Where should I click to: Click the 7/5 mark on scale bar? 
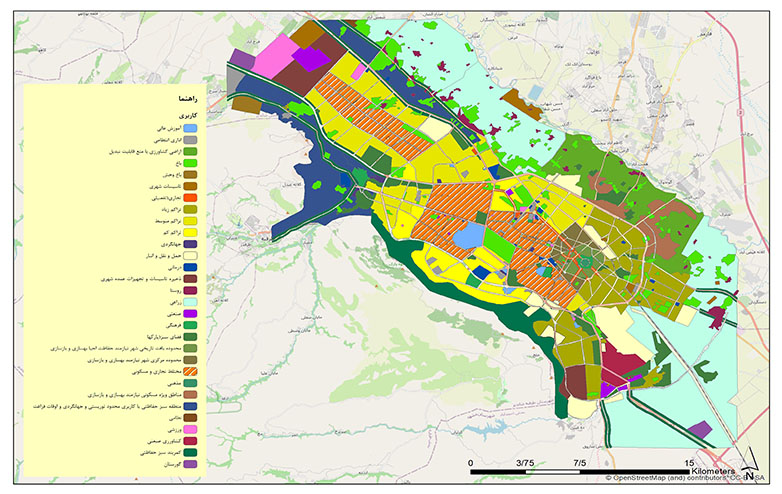pyautogui.click(x=579, y=464)
